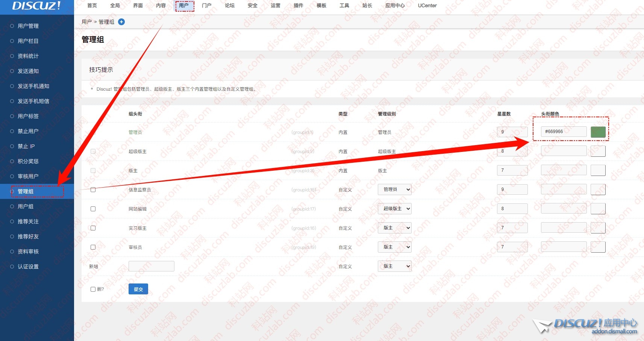Screen dimensions: 644x341
Task: Click the 新增 group name input field
Action: coord(151,266)
